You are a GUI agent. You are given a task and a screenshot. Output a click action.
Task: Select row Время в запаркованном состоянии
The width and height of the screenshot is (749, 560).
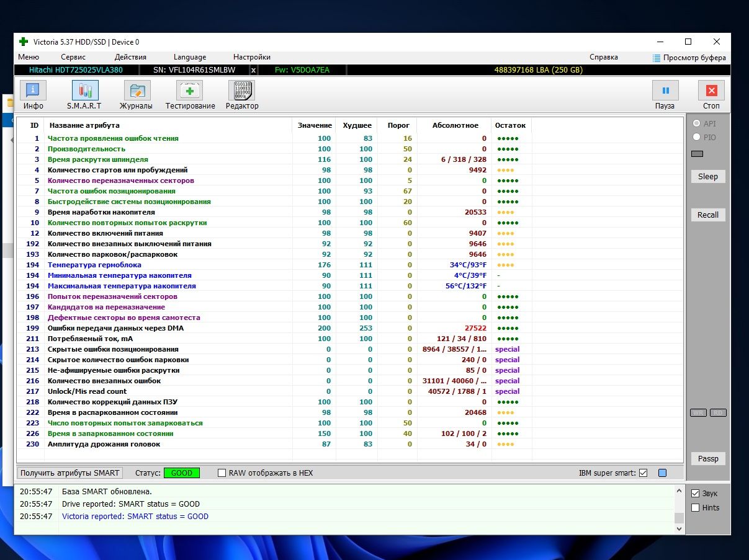[274, 433]
